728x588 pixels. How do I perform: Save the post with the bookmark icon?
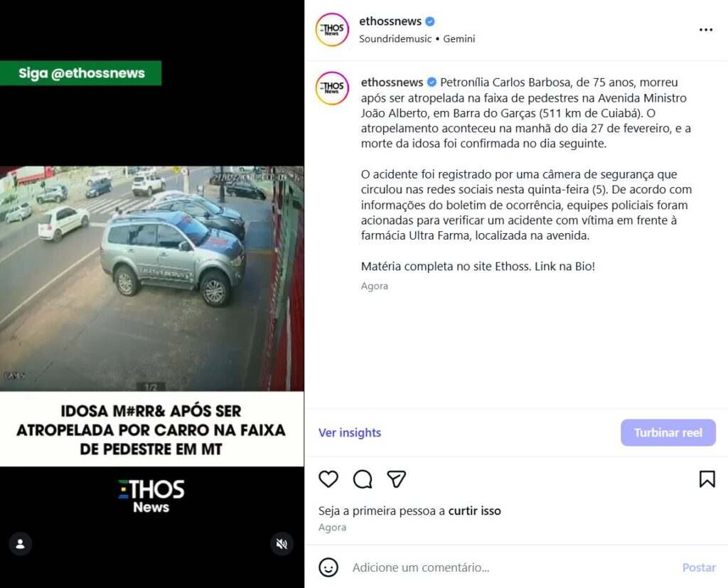(x=707, y=479)
